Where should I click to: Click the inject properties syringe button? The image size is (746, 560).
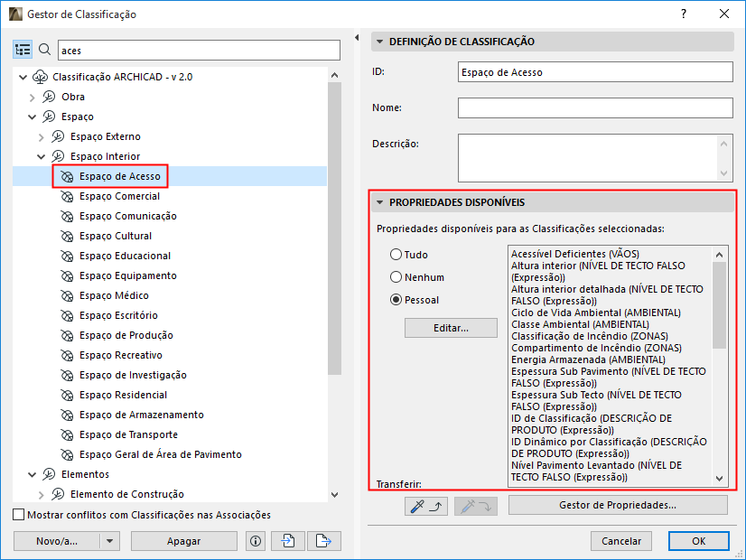tap(476, 506)
